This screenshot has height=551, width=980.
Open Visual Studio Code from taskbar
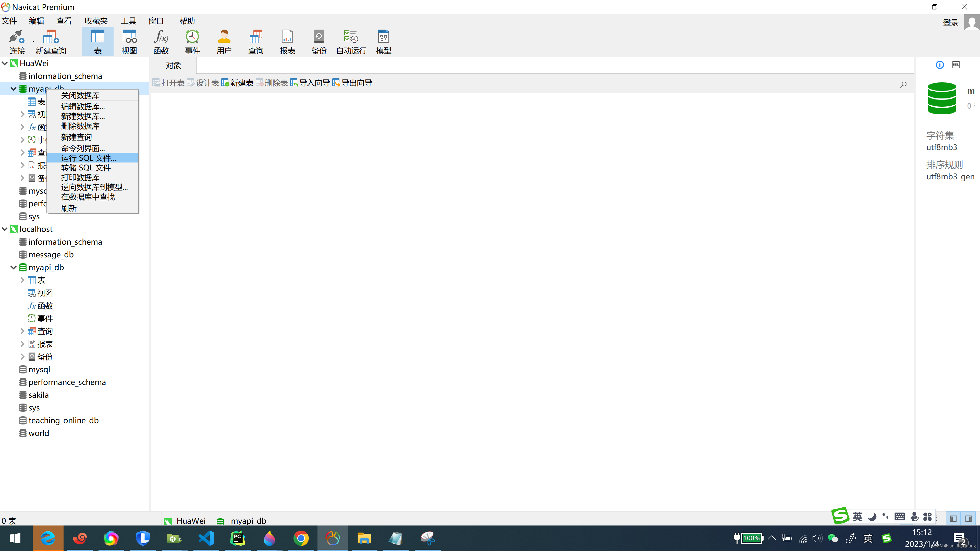tap(206, 538)
